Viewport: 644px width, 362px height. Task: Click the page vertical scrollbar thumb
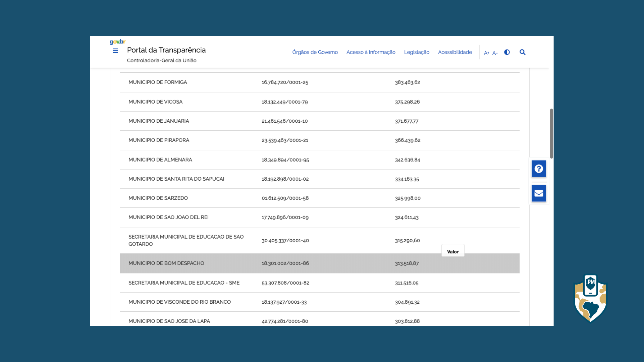pos(551,133)
